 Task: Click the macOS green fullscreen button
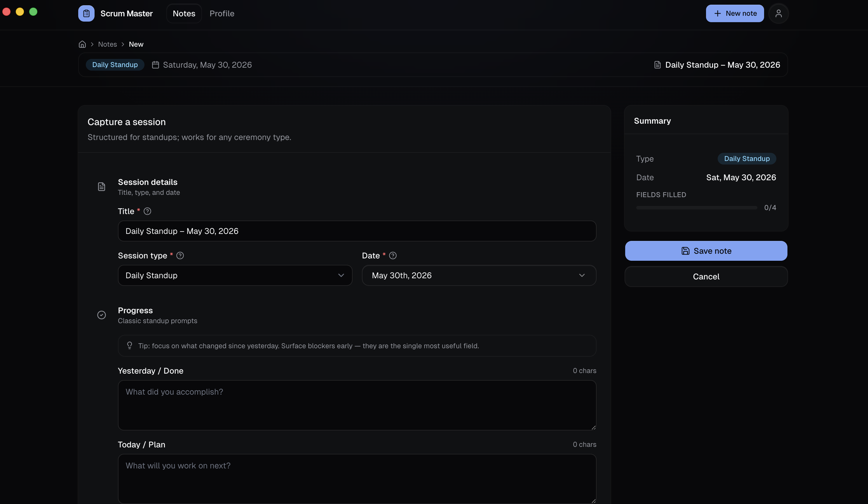[33, 12]
